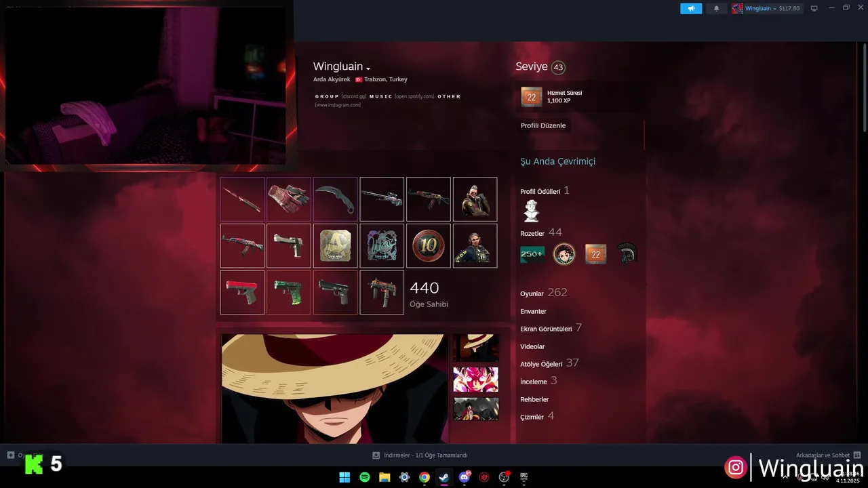868x488 pixels.
Task: View the white bust profile award
Action: click(x=532, y=211)
